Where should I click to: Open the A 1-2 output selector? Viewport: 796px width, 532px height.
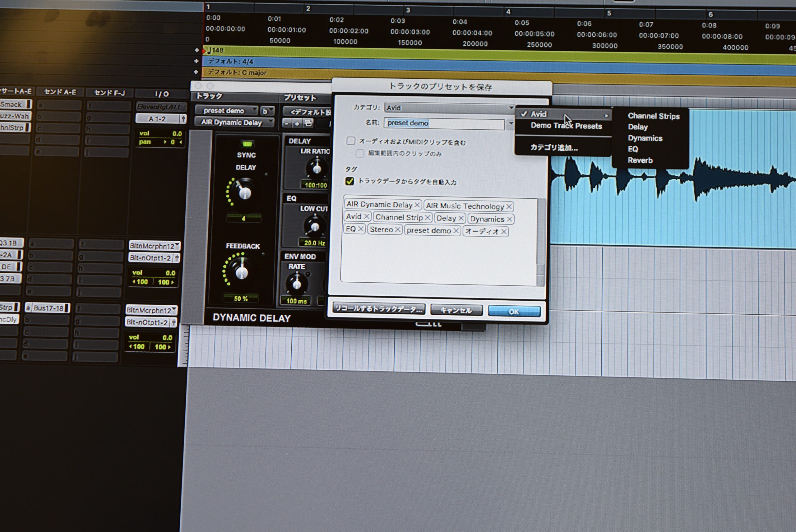(x=157, y=119)
